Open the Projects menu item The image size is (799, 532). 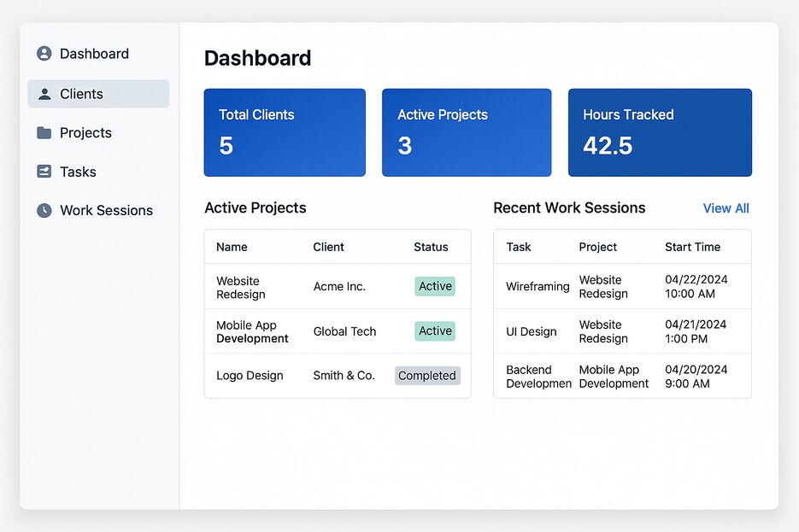(85, 133)
